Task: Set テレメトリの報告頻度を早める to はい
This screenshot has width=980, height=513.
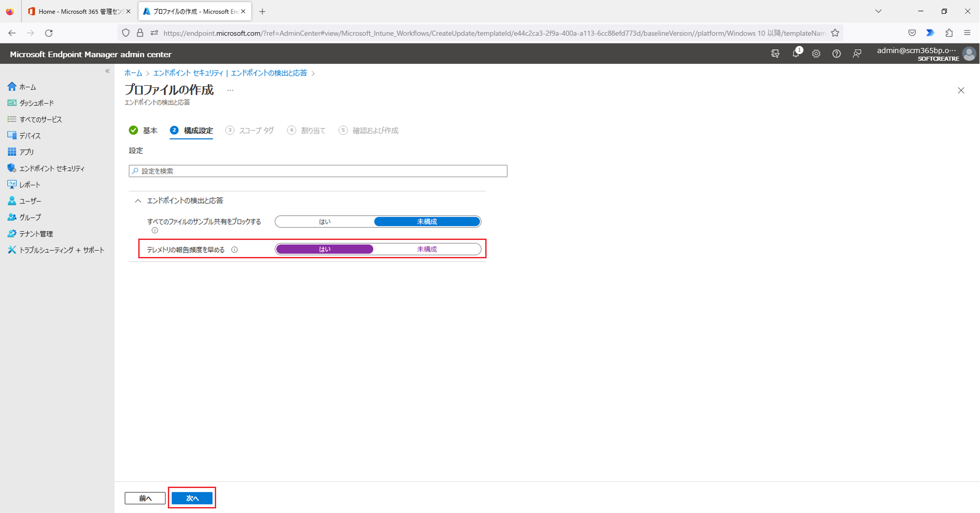Action: tap(325, 249)
